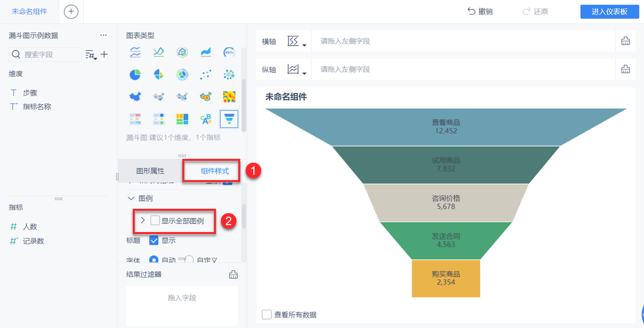Image resolution: width=644 pixels, height=328 pixels.
Task: Select the funnel chart type icon
Action: click(x=229, y=119)
